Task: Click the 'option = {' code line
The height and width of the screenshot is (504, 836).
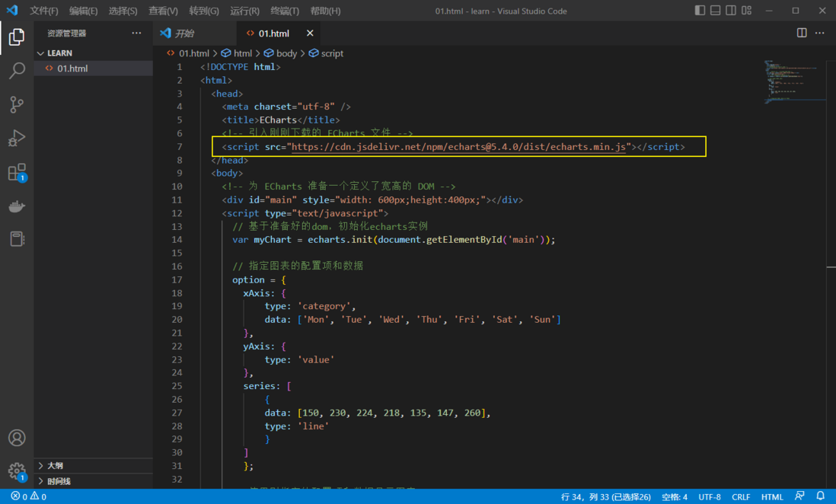Action: coord(259,279)
